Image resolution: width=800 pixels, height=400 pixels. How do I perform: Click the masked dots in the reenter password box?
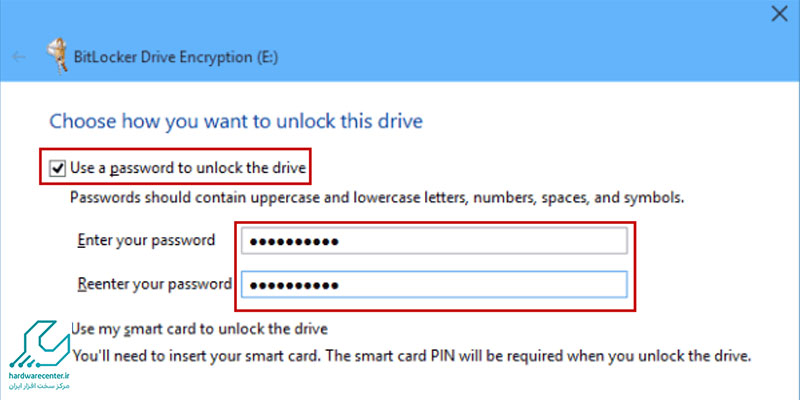pos(291,285)
